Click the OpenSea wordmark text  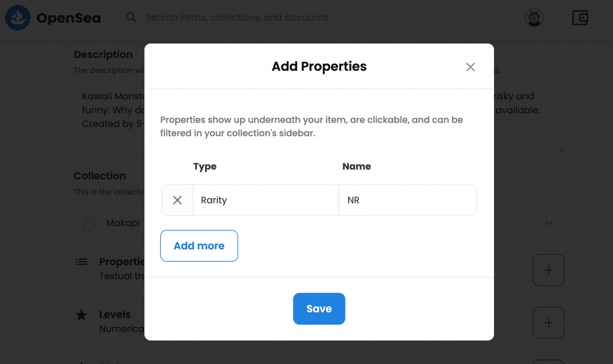click(68, 18)
